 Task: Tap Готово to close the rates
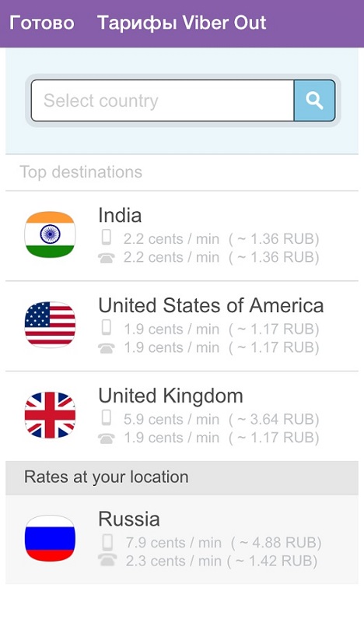click(42, 23)
